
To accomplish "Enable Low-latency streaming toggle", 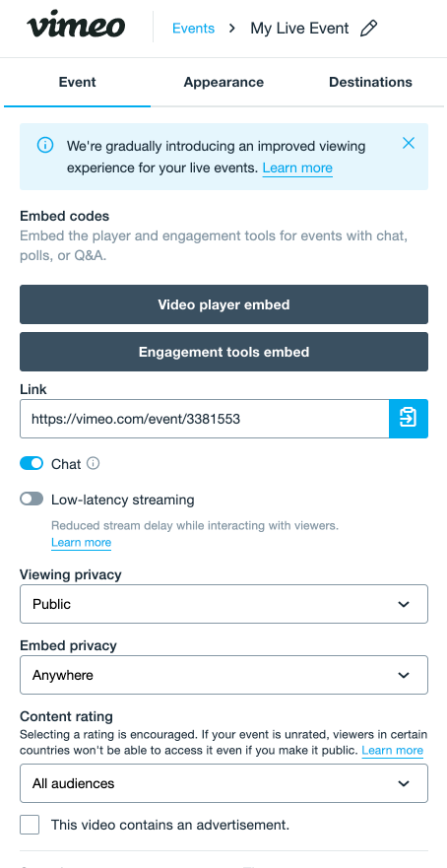I will (x=32, y=500).
